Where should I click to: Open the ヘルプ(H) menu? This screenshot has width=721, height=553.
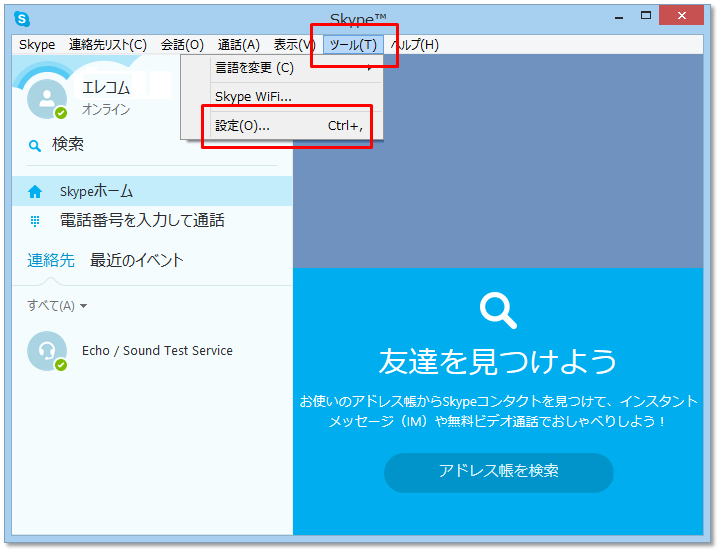414,45
